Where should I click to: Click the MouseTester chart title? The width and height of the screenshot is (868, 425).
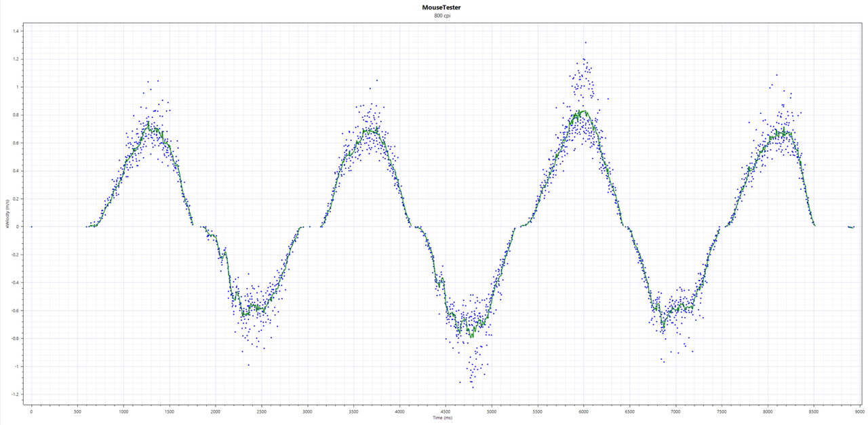coord(442,7)
